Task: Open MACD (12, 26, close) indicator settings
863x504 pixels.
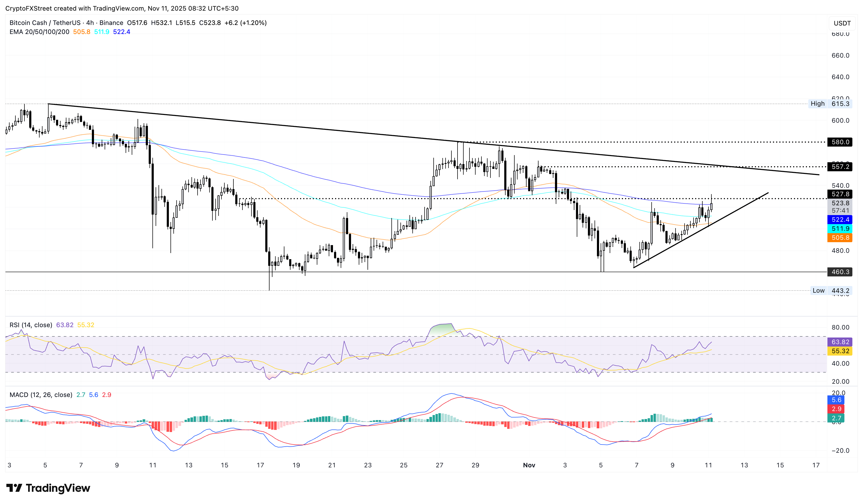Action: (x=40, y=395)
